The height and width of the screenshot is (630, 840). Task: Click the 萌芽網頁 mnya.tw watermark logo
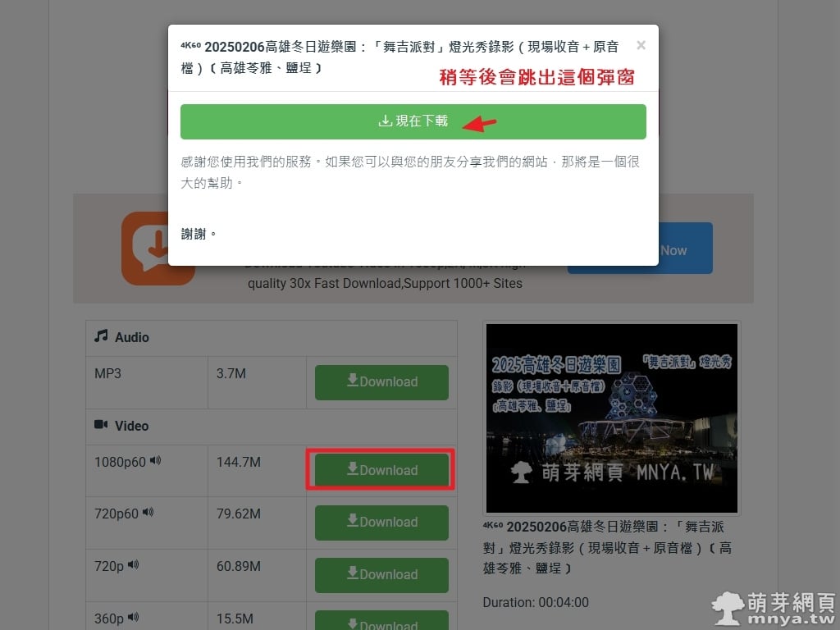773,608
